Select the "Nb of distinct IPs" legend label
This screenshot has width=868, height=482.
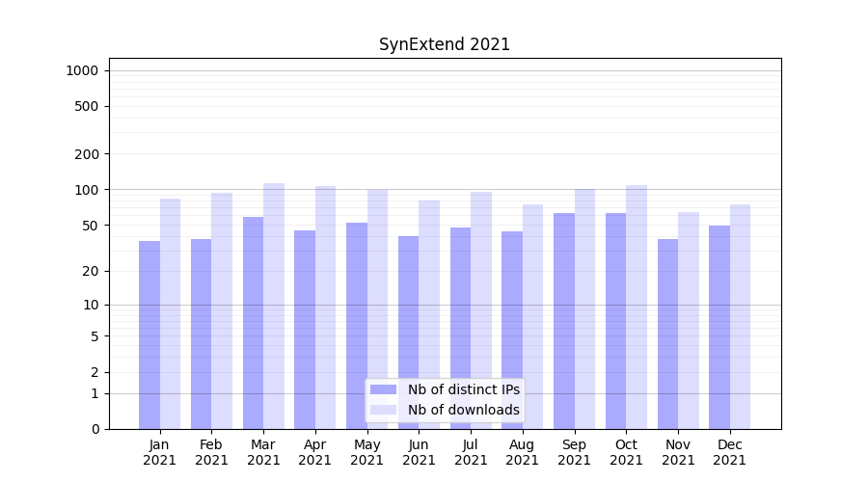[x=463, y=389]
